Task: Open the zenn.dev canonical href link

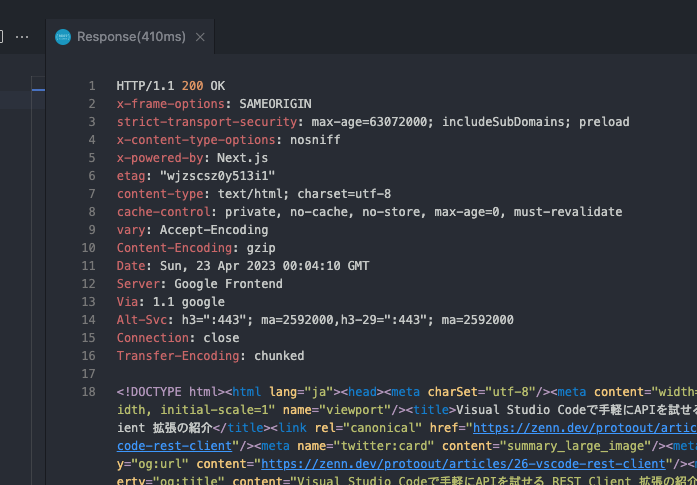Action: (x=585, y=428)
